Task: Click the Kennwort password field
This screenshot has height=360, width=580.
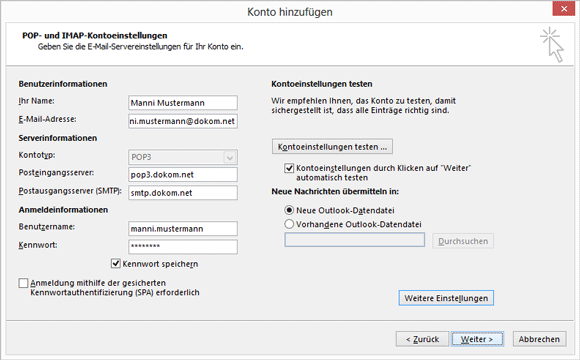Action: pos(183,247)
